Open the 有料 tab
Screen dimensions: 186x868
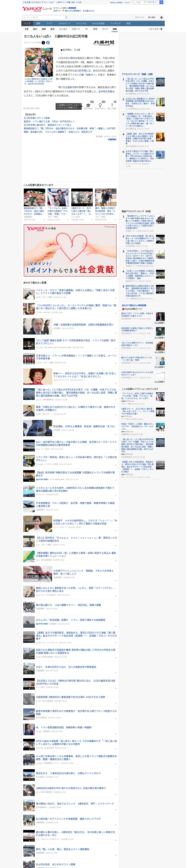coord(128,24)
